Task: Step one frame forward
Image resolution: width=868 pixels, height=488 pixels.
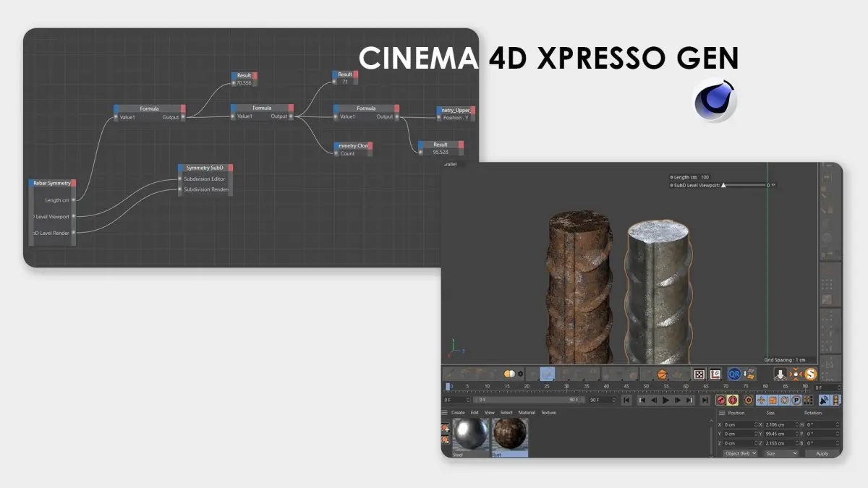Action: (678, 400)
